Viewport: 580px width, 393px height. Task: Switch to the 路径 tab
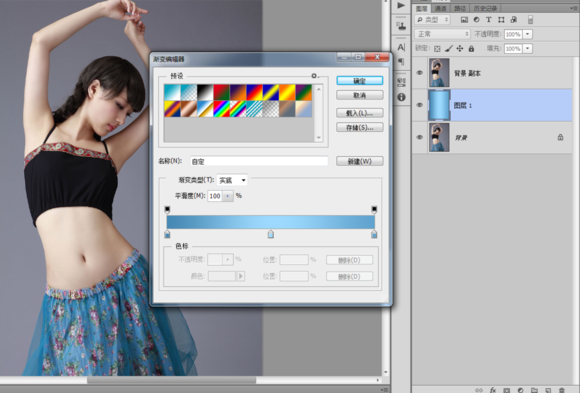tap(460, 8)
